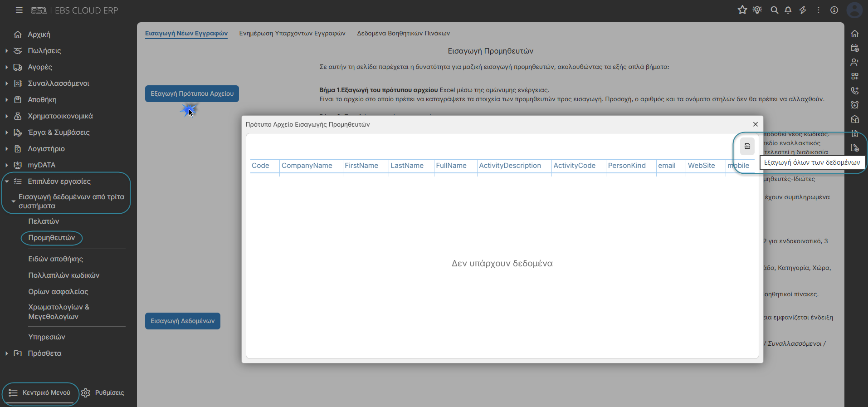
Task: Expand the Χρηματοοικονομικά menu arrow
Action: tap(6, 116)
